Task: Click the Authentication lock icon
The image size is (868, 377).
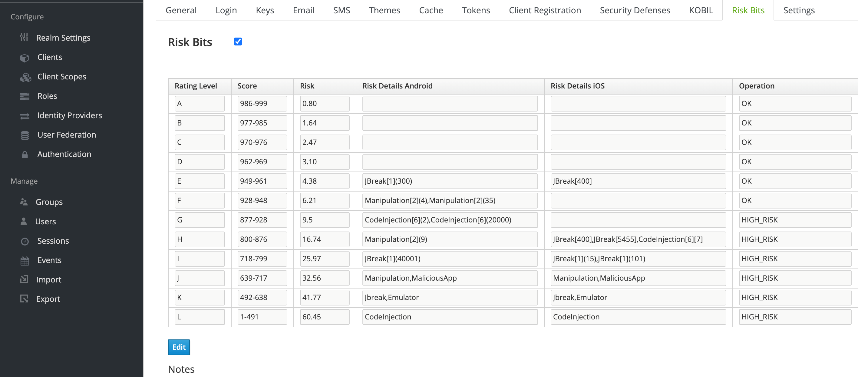Action: [25, 155]
